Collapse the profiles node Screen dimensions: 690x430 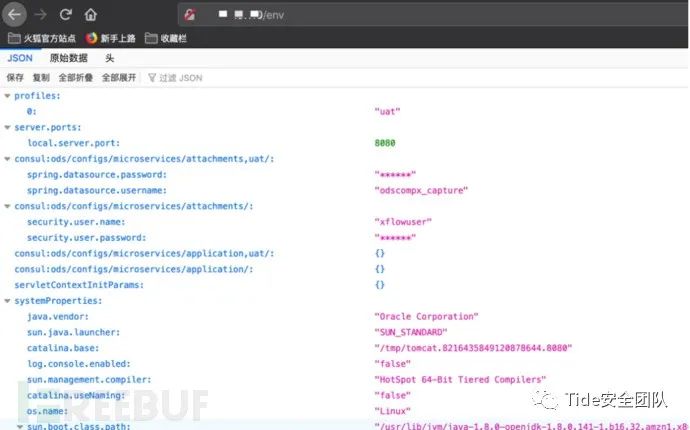click(7, 96)
